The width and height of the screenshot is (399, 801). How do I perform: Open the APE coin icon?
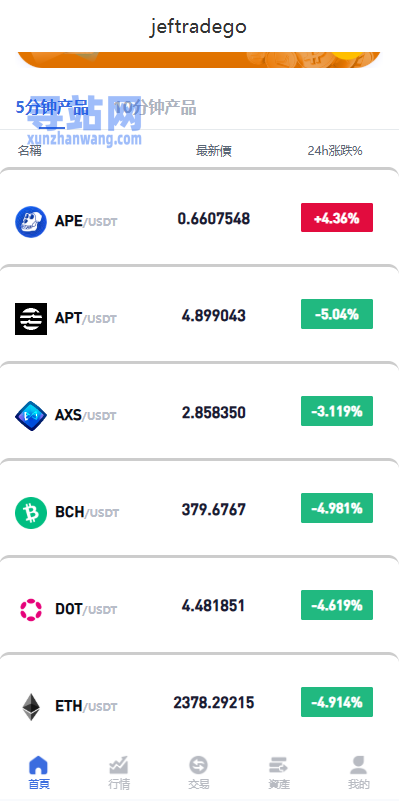pos(31,222)
